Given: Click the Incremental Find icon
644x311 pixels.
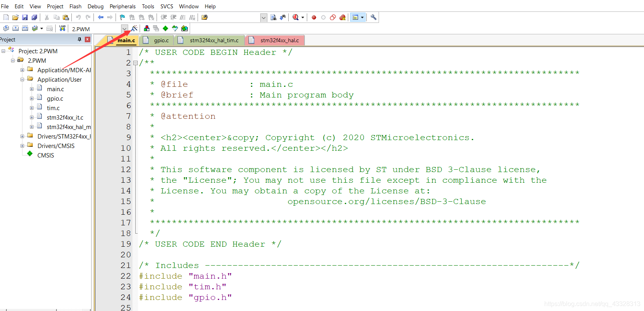Looking at the screenshot, I should pos(283,17).
